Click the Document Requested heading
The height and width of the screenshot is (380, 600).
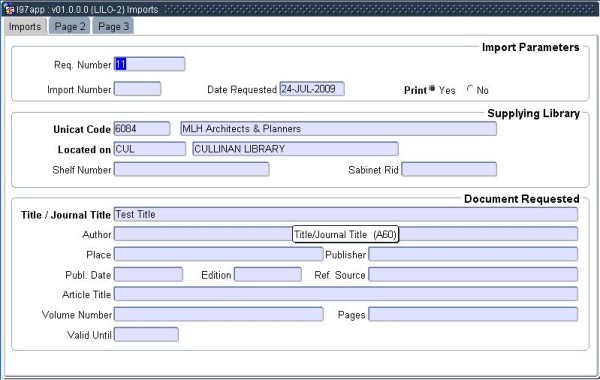tap(522, 199)
